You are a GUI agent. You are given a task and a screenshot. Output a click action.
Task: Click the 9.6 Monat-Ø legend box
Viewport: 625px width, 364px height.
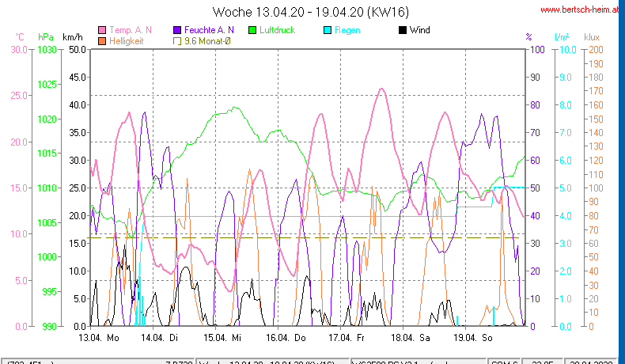point(178,41)
